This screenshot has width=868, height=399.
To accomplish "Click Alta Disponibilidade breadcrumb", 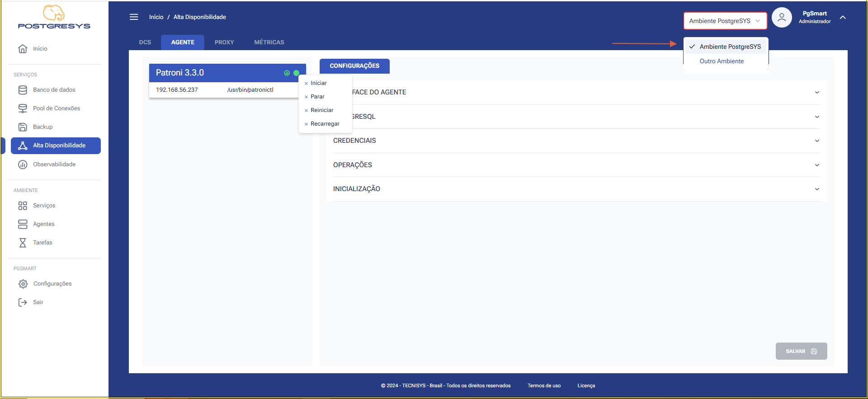I will pos(200,17).
